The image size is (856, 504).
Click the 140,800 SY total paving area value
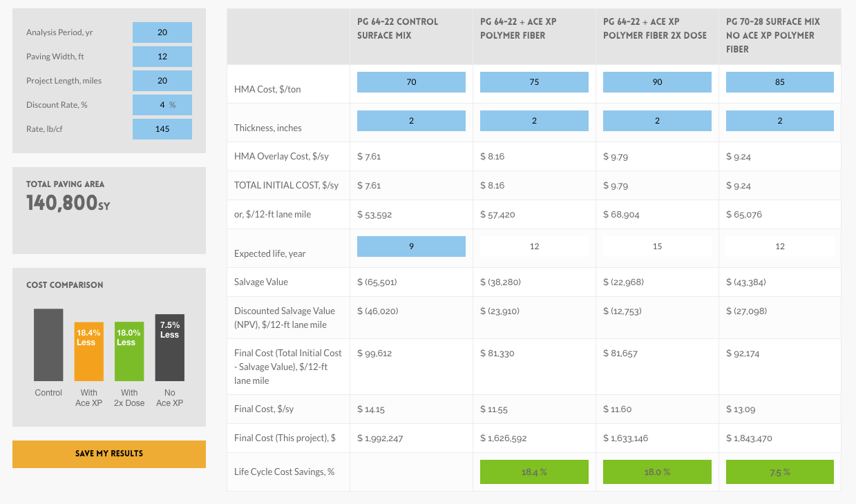(x=68, y=203)
